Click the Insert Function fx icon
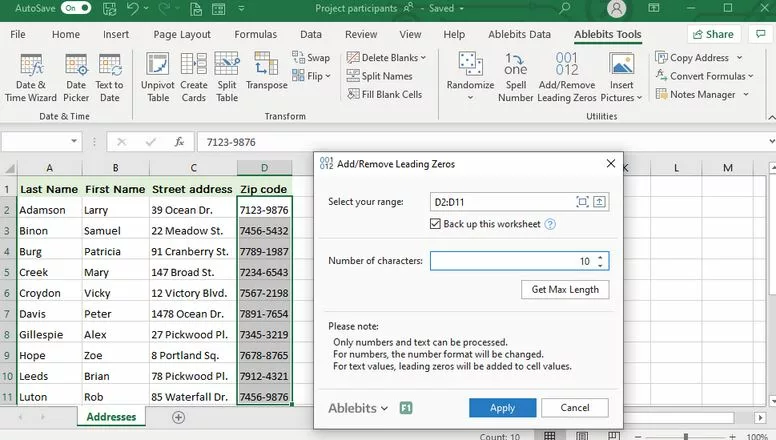 (179, 142)
